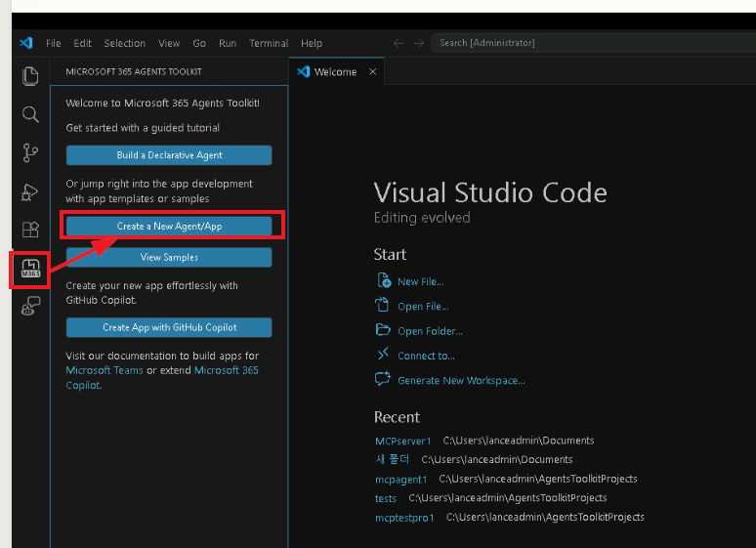Open recent project mcptestpro1
756x548 pixels.
404,518
